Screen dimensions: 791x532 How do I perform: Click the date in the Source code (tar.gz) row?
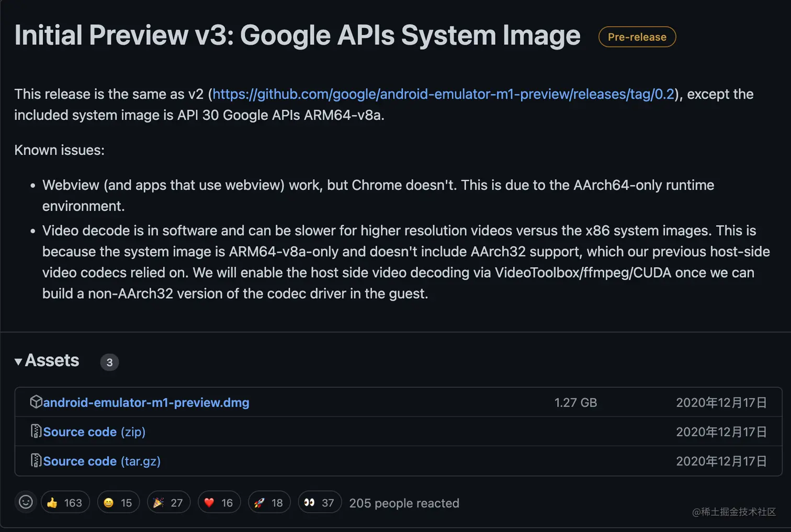tap(721, 461)
